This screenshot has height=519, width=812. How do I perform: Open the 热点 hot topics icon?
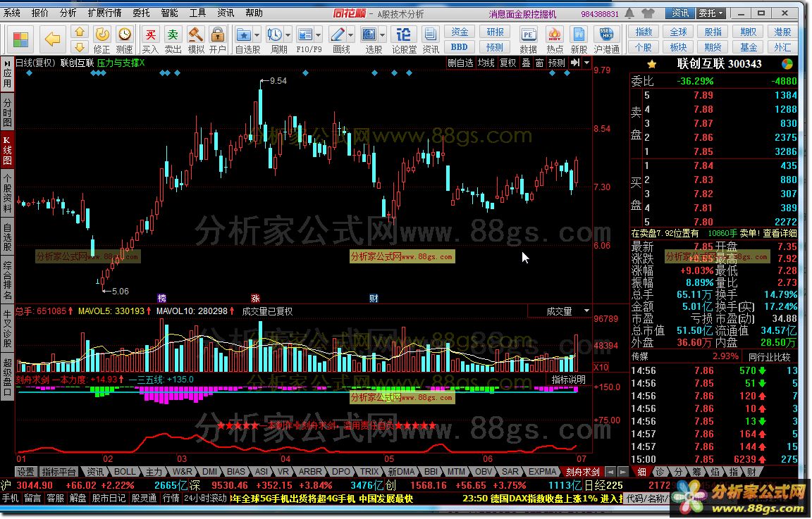(x=555, y=39)
